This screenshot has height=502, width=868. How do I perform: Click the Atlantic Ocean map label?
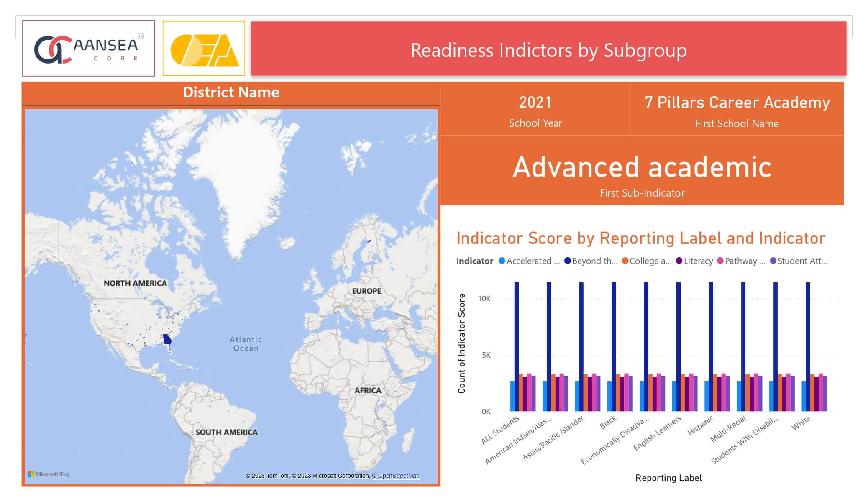click(246, 343)
